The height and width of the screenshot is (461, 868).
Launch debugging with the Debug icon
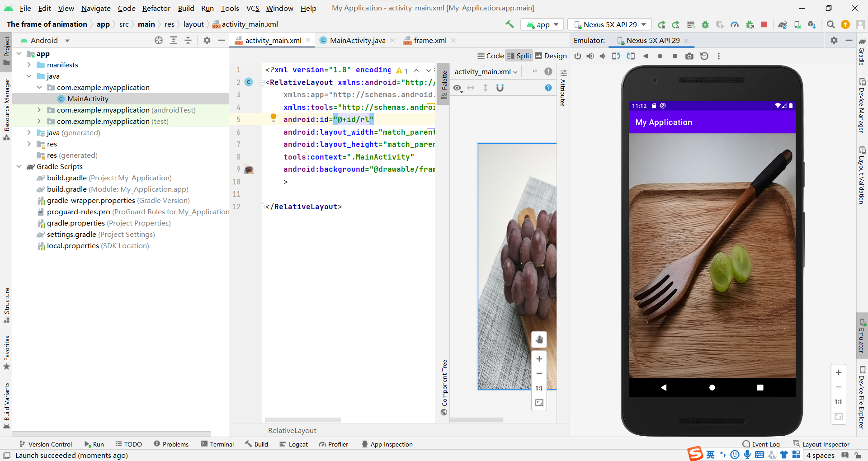coord(705,24)
